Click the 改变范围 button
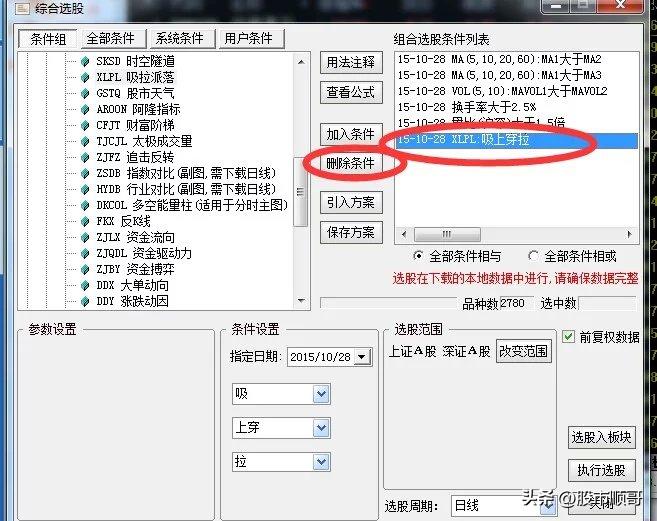The image size is (657, 521). 523,351
